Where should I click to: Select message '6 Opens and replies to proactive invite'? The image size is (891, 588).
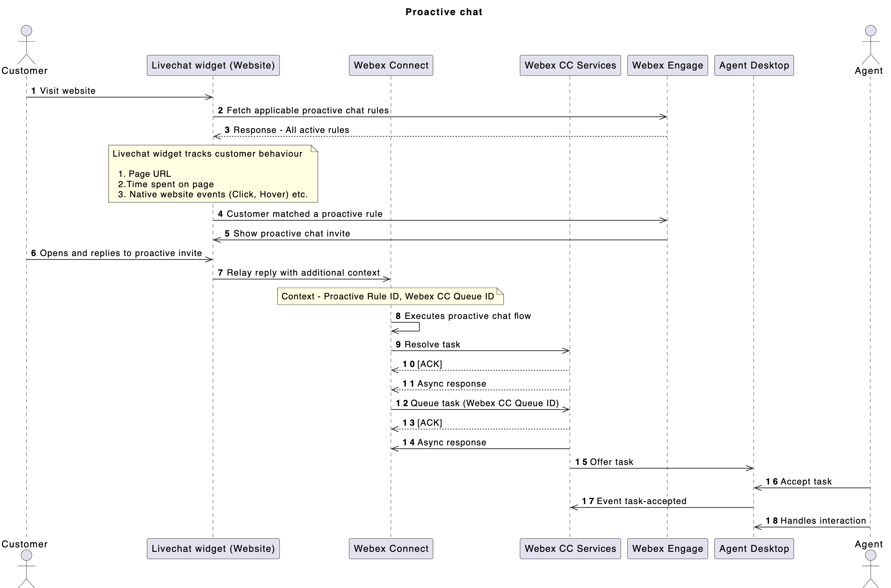(x=116, y=253)
